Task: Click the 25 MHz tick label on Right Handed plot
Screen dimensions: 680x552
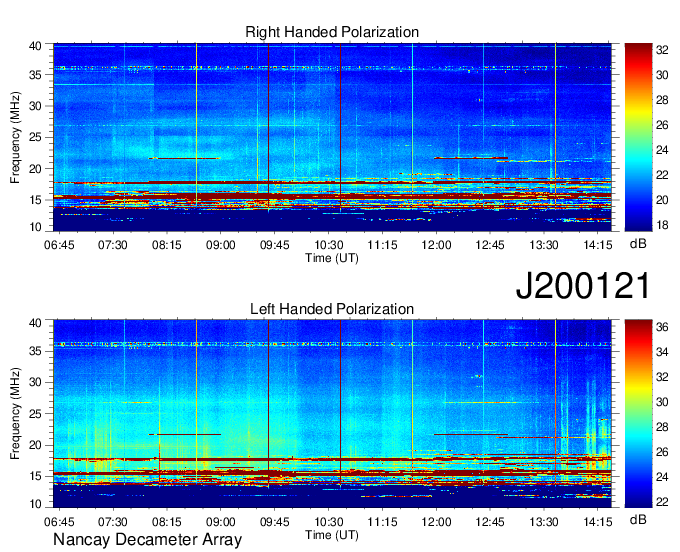Action: coord(35,137)
